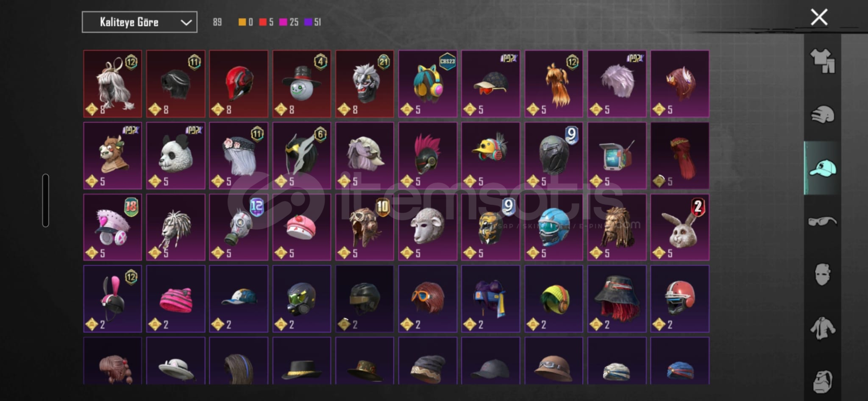This screenshot has width=868, height=401.
Task: Open the outfits category icon in sidebar
Action: click(x=822, y=61)
